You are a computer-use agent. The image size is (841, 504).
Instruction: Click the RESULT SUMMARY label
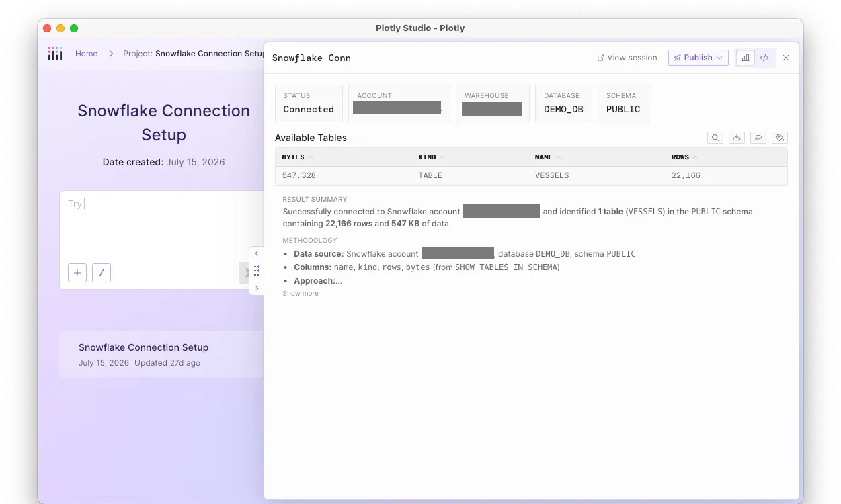(x=315, y=200)
